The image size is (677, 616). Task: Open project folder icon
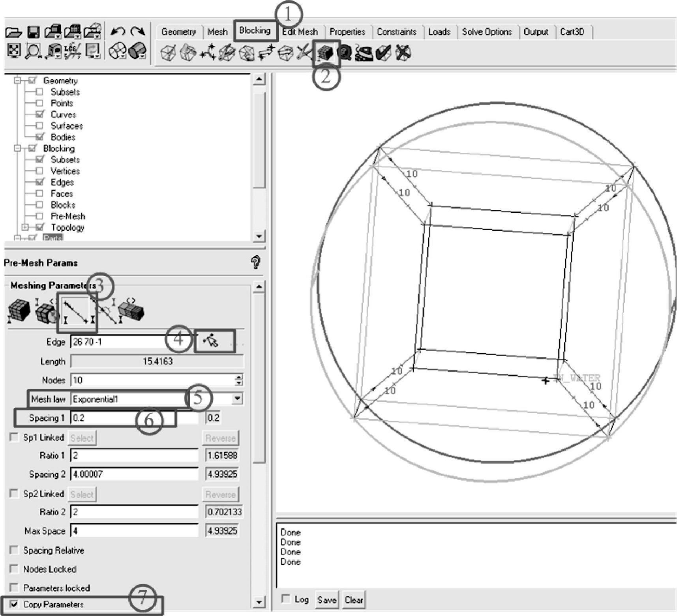coord(14,32)
